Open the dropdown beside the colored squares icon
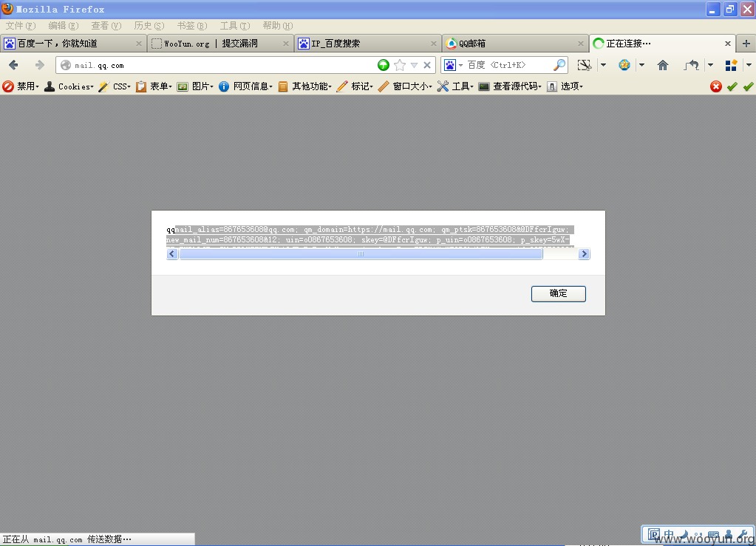 click(x=749, y=65)
